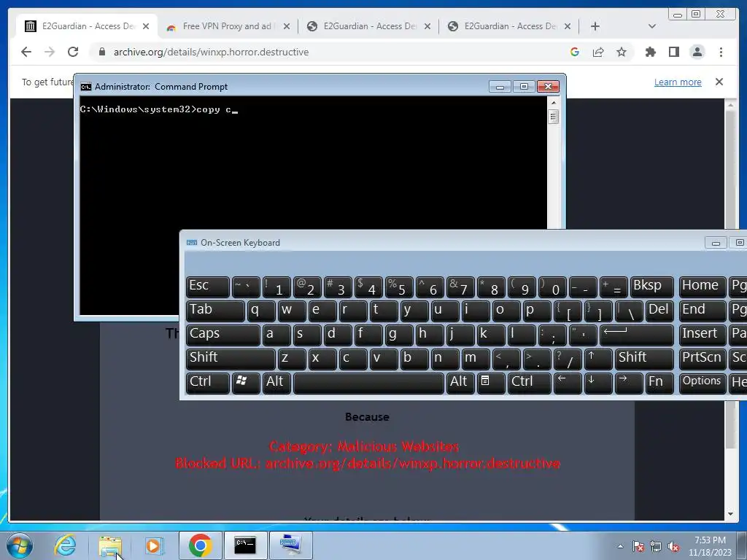Click the Home key on-screen
This screenshot has height=560, width=747.
tap(703, 287)
